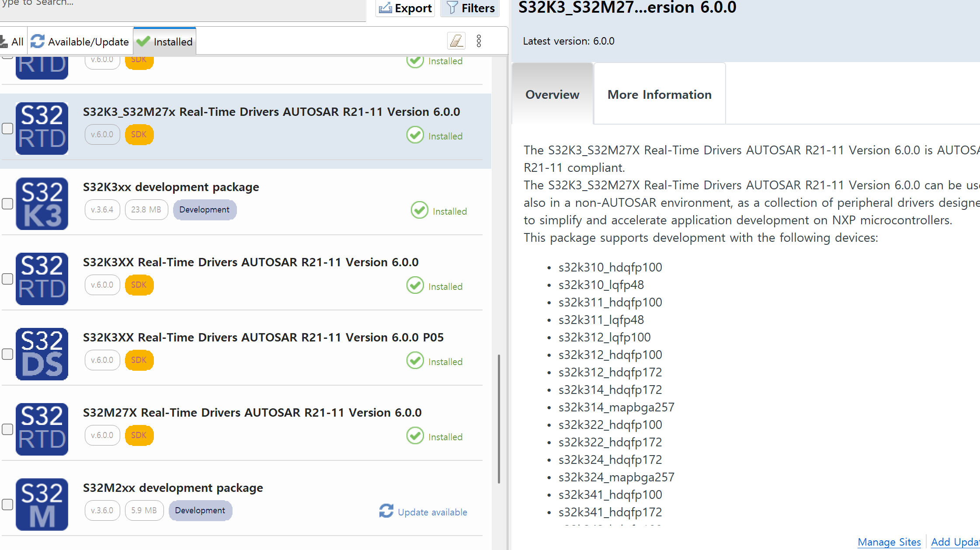The height and width of the screenshot is (550, 980).
Task: Click the S32 DS package icon
Action: [x=42, y=354]
